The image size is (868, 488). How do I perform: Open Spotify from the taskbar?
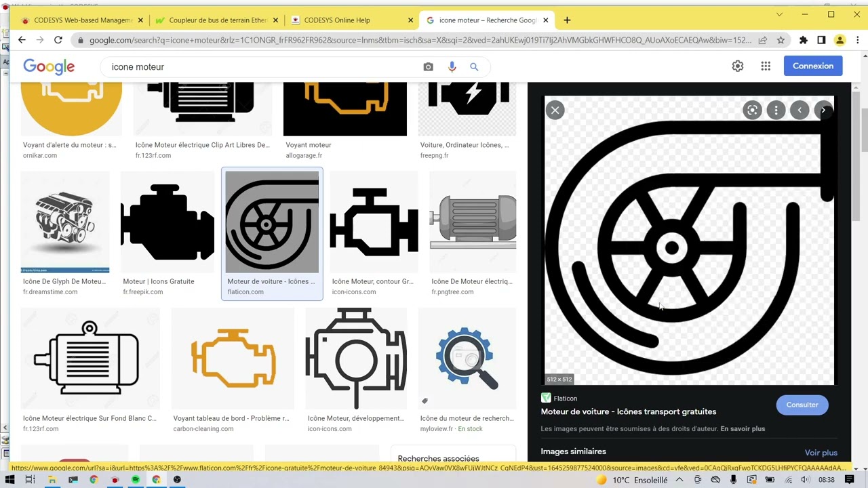pos(136,480)
